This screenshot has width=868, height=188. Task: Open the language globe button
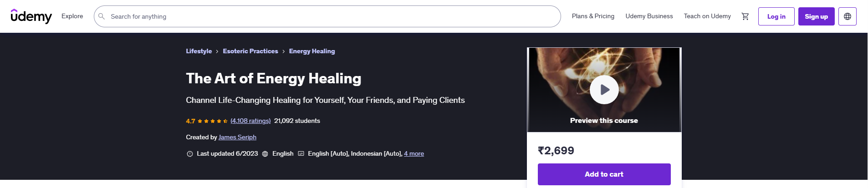point(848,16)
